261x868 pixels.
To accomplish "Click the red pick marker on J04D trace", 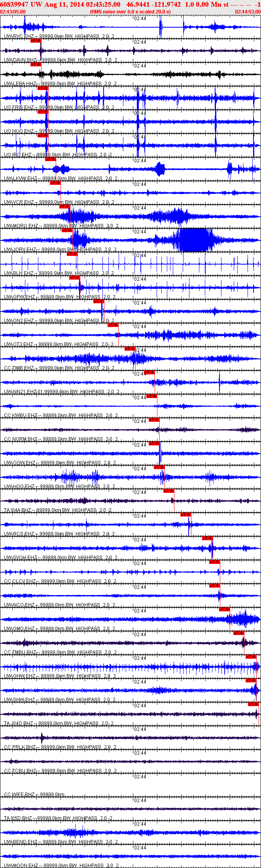I will click(253, 704).
